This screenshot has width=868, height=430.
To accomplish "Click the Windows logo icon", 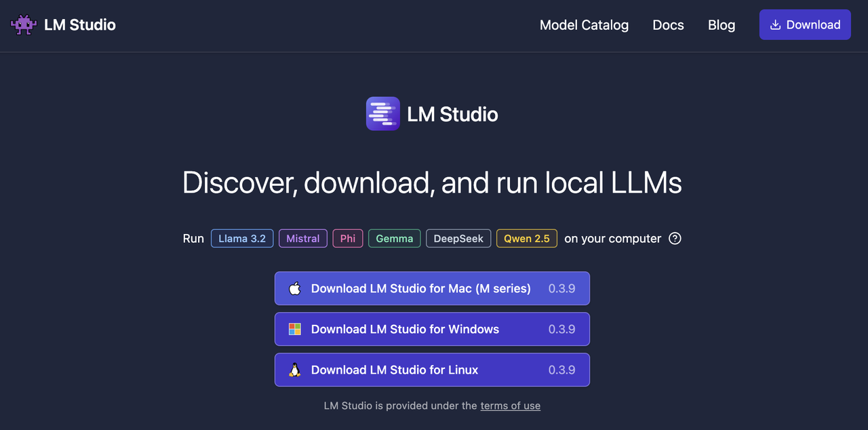I will click(294, 329).
